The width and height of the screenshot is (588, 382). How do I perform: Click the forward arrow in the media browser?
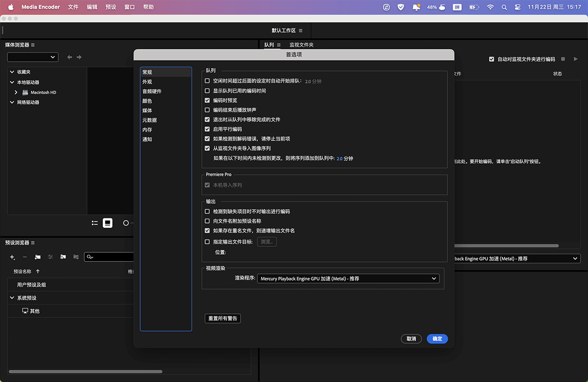tap(79, 57)
